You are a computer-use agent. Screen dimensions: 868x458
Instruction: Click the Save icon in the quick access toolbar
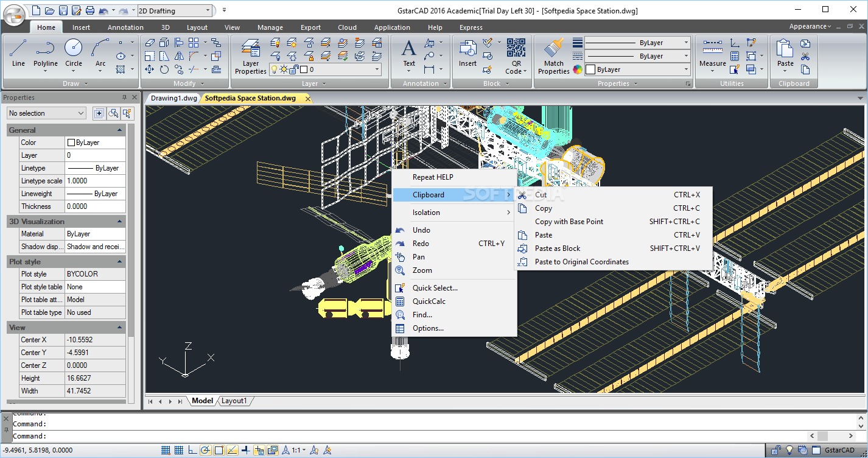coord(63,10)
